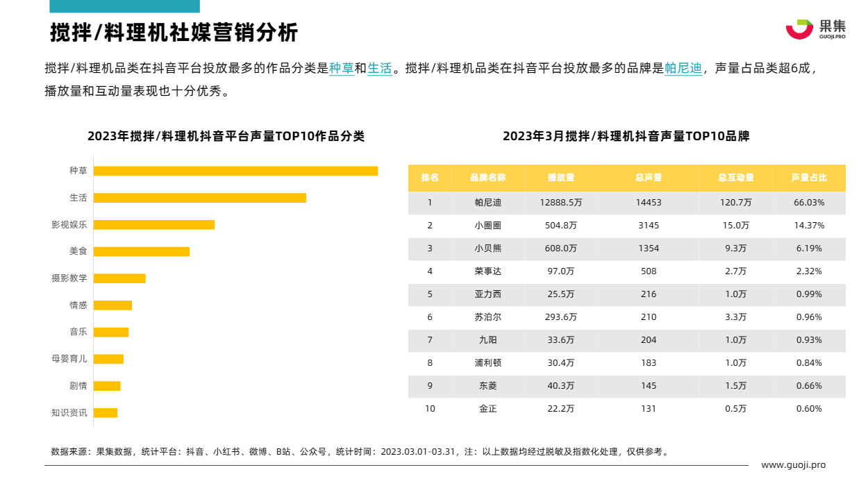Image resolution: width=868 pixels, height=488 pixels.
Task: Click the 摄影教学 axis label
Action: pos(69,278)
